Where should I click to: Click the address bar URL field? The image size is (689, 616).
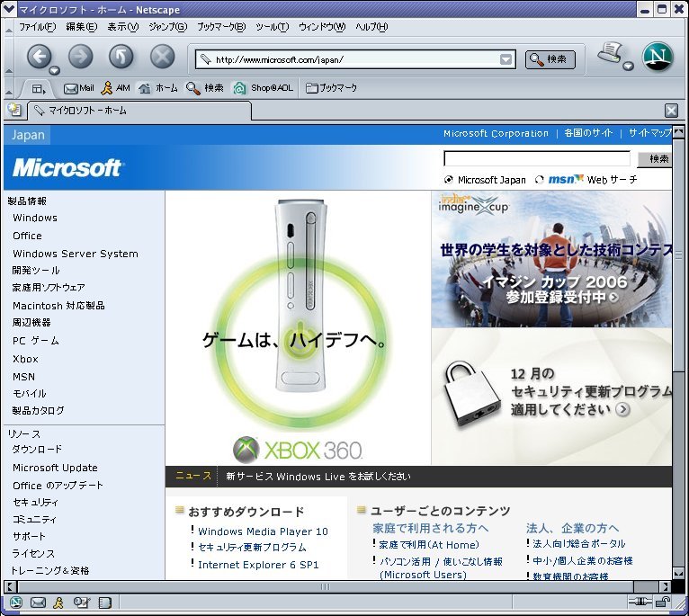point(355,59)
